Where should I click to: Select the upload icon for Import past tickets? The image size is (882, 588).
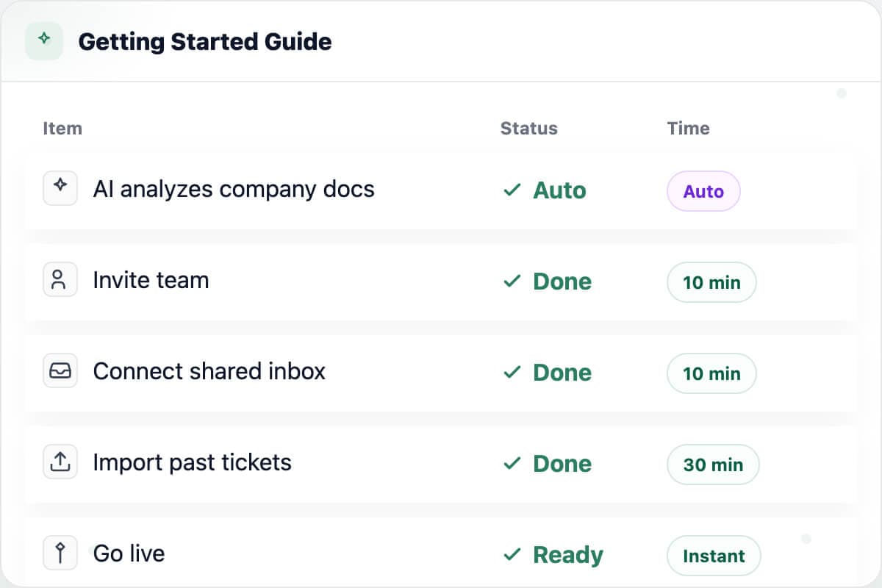[60, 462]
